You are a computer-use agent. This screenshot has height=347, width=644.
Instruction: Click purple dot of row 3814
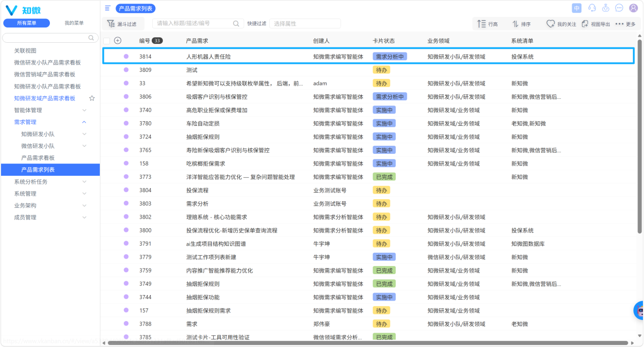[126, 57]
